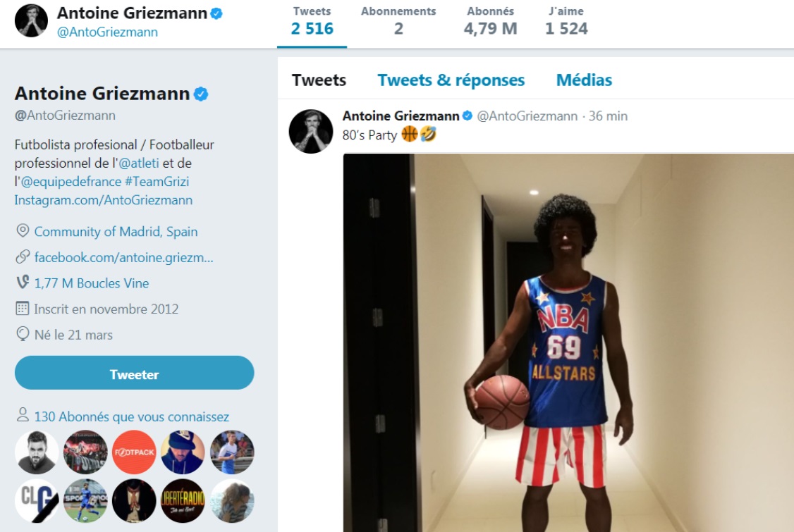Click the tweet author's avatar picture

click(x=311, y=131)
